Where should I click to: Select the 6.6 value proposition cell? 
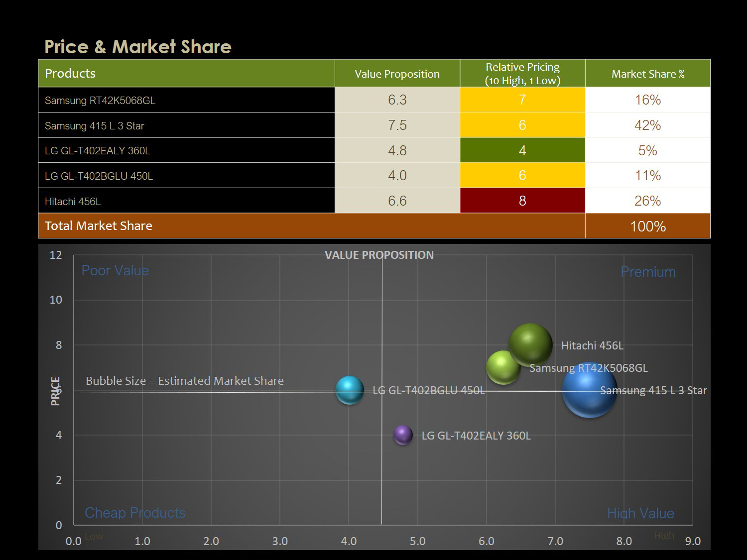[397, 201]
